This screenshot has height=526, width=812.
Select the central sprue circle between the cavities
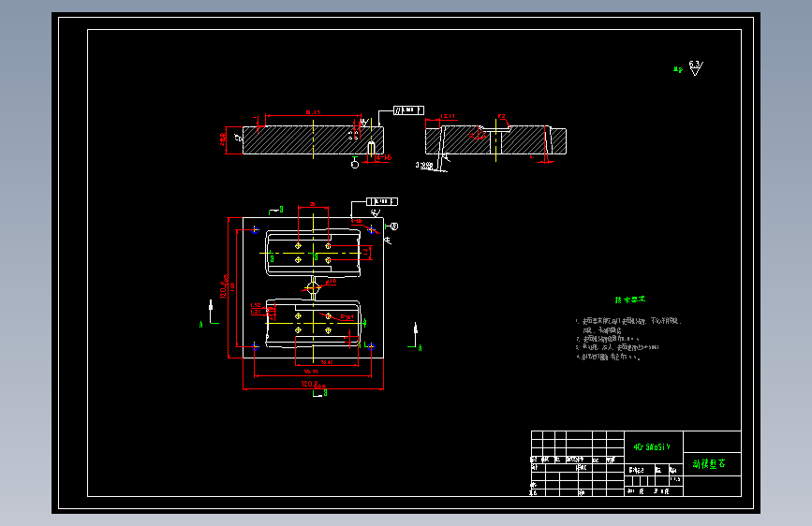(314, 288)
